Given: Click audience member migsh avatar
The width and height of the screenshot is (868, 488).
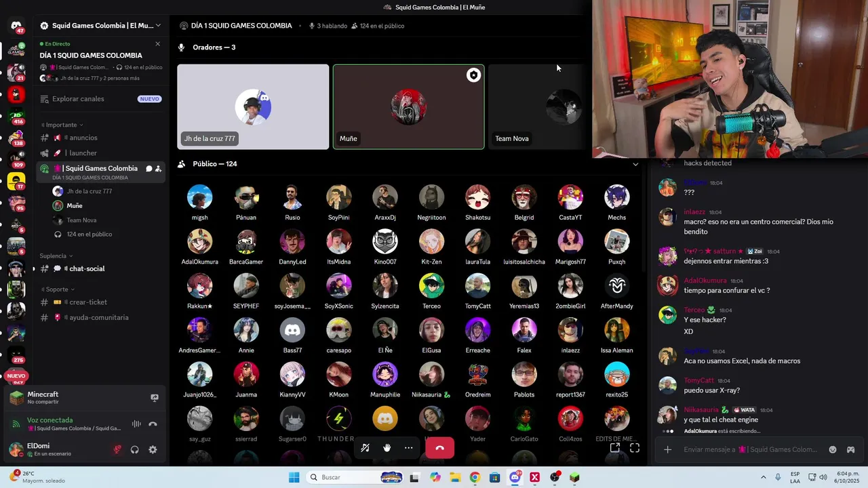Looking at the screenshot, I should coord(199,197).
